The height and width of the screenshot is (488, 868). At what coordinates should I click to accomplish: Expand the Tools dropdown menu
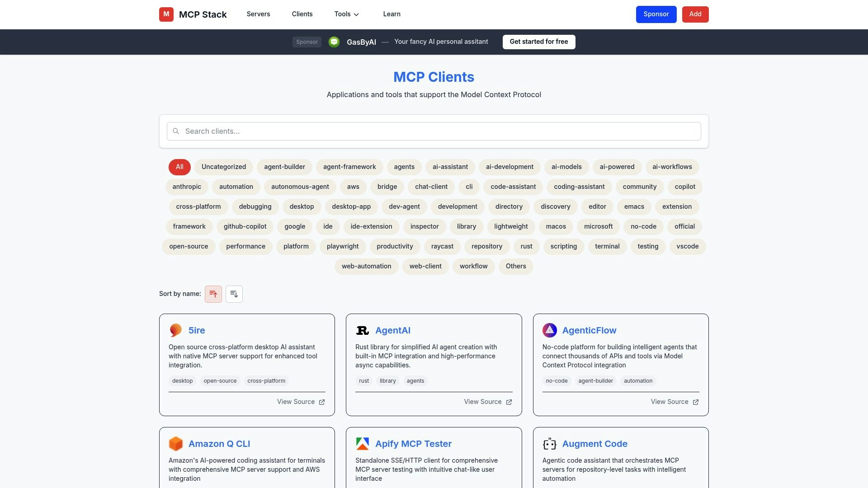coord(347,14)
